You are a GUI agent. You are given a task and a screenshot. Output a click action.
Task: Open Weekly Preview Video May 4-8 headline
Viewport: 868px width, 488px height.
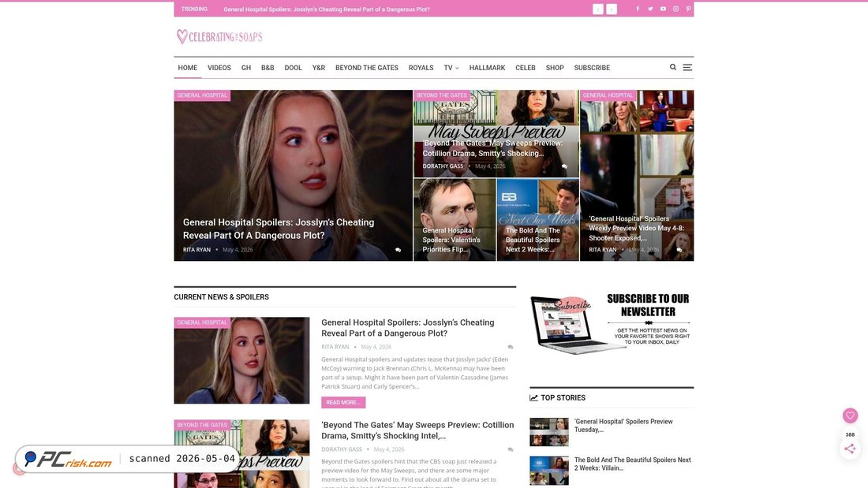(x=637, y=228)
